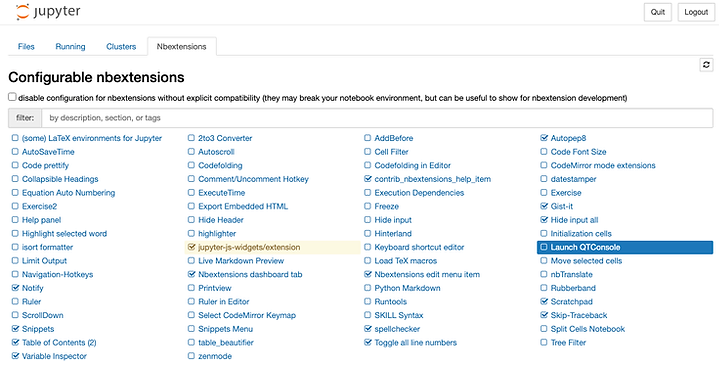Select jupyter-js-widgets/extension entry
The width and height of the screenshot is (719, 371).
point(249,247)
